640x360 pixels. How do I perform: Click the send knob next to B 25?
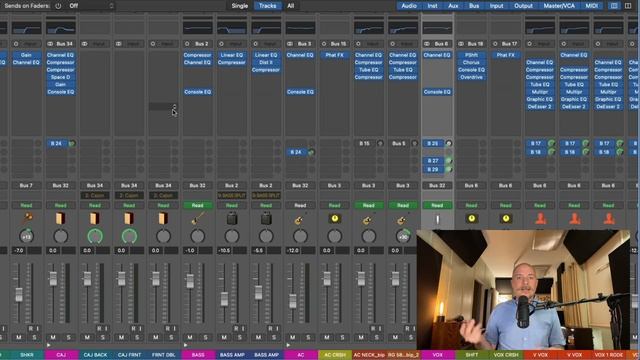pyautogui.click(x=449, y=143)
